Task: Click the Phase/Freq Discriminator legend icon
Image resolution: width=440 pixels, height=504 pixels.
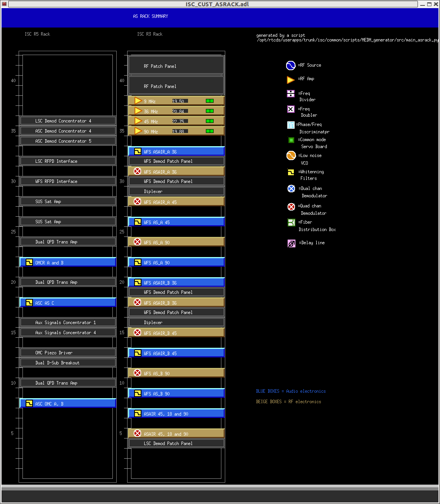Action: click(x=291, y=125)
